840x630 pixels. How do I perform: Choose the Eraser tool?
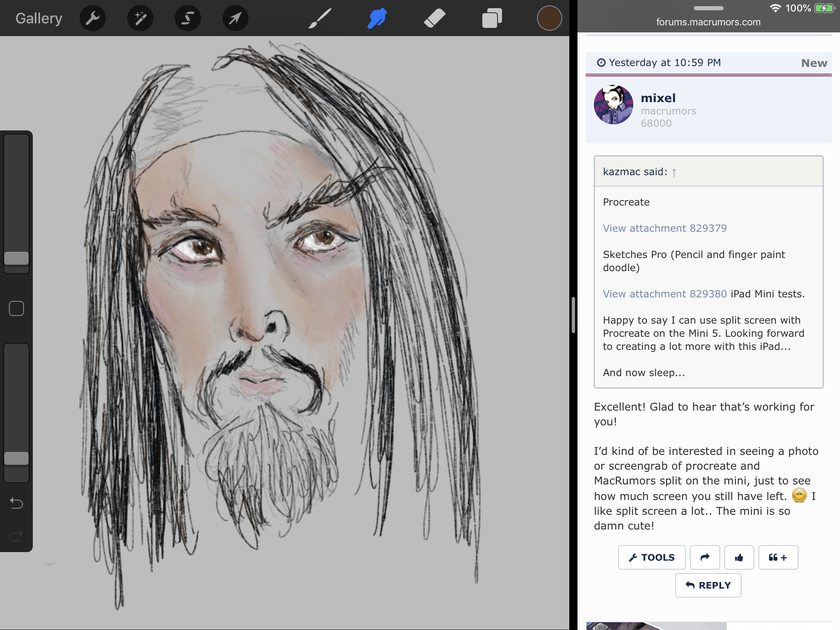coord(434,18)
